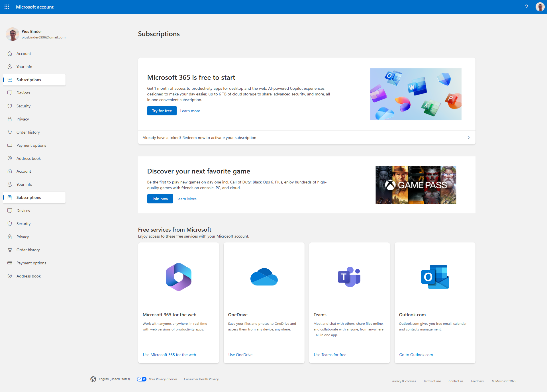Click the Microsoft 365 hexagon icon
The height and width of the screenshot is (392, 547).
(179, 277)
